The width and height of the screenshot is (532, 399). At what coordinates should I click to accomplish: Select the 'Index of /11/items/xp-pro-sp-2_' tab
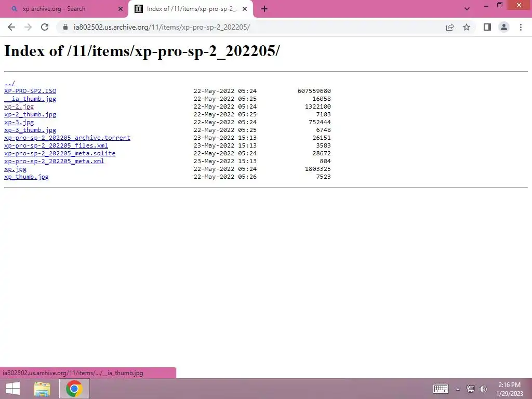pyautogui.click(x=190, y=9)
